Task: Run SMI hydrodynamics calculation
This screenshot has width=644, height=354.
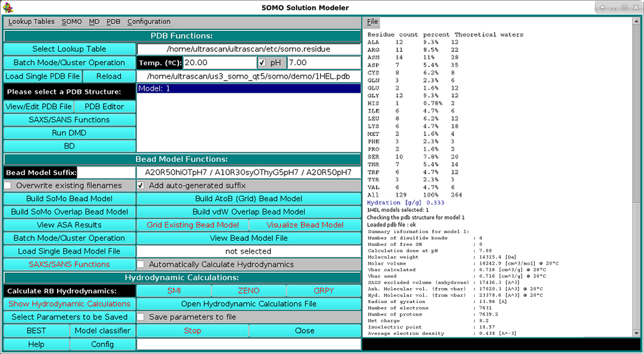Action: coord(174,291)
